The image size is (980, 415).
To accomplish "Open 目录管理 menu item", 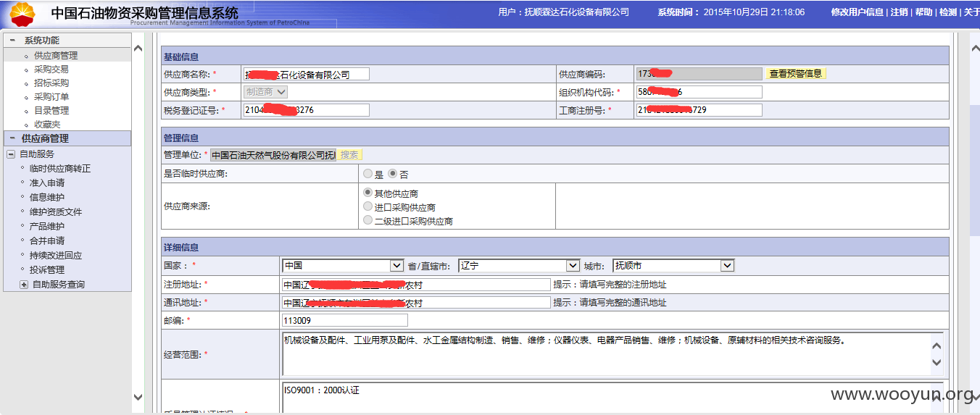I will (x=51, y=110).
